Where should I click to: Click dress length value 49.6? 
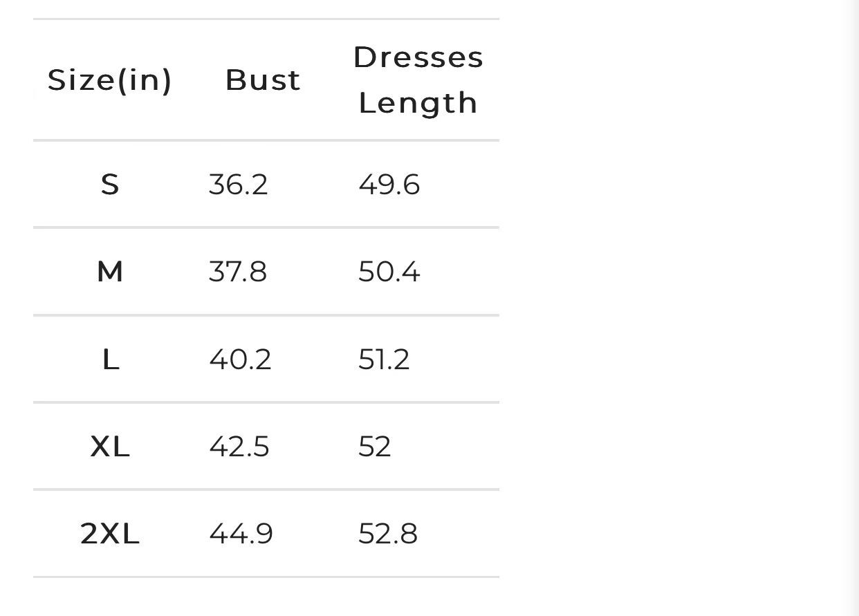pos(389,185)
